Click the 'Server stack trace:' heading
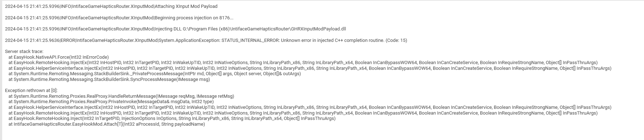 pyautogui.click(x=24, y=52)
